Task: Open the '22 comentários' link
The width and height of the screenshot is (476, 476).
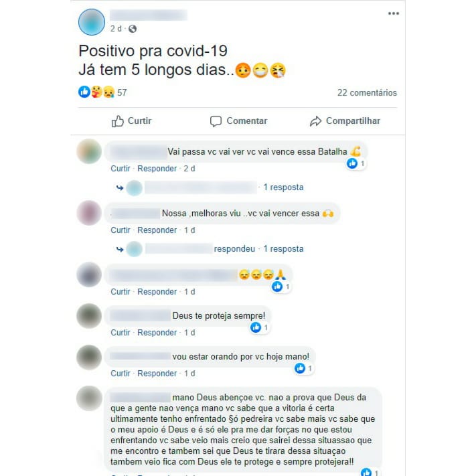Action: tap(367, 92)
